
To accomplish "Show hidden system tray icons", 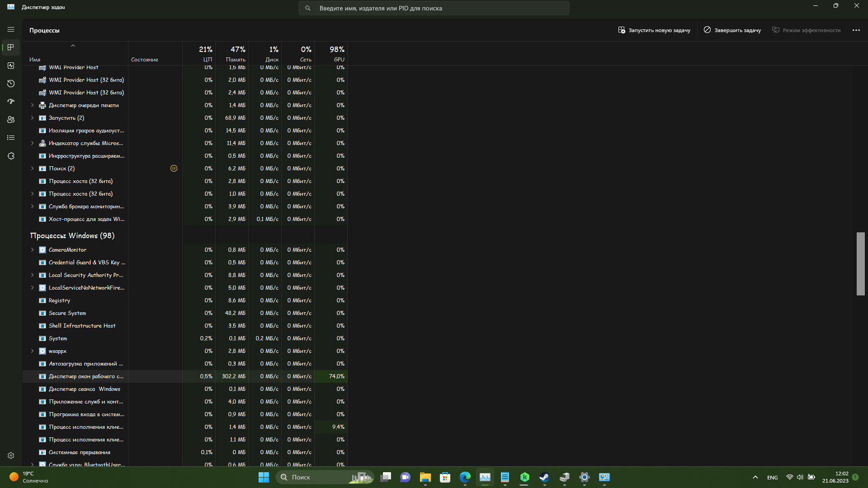I will [755, 477].
